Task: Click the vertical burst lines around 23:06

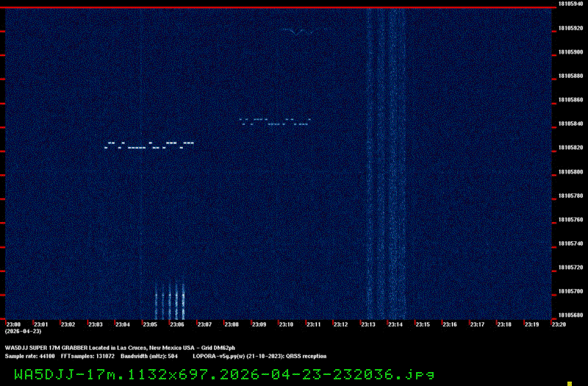Action: click(170, 300)
